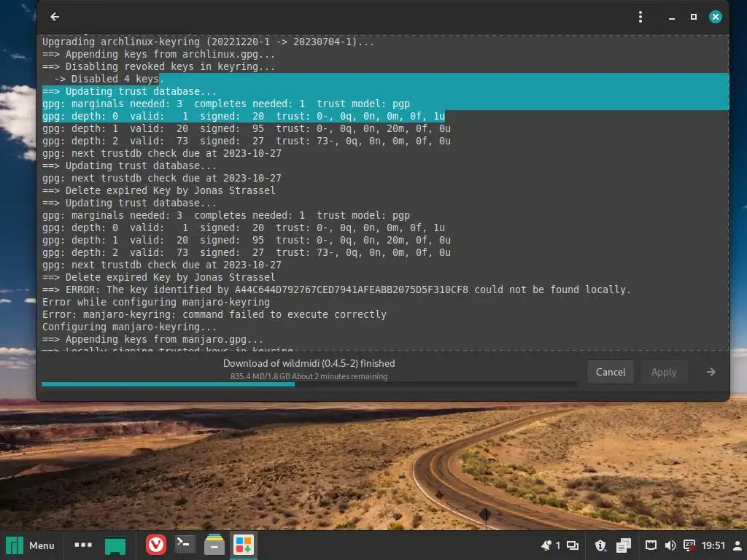Viewport: 747px width, 560px height.
Task: Open the file manager from the taskbar
Action: tap(214, 545)
